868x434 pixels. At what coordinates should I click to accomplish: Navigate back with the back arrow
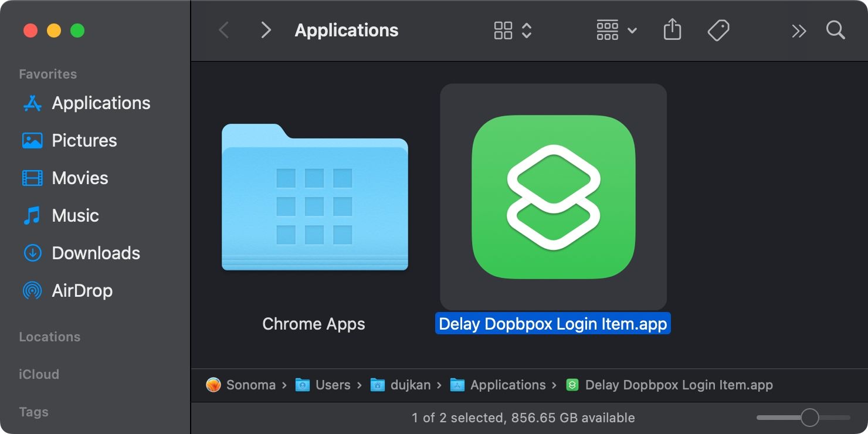coord(223,30)
